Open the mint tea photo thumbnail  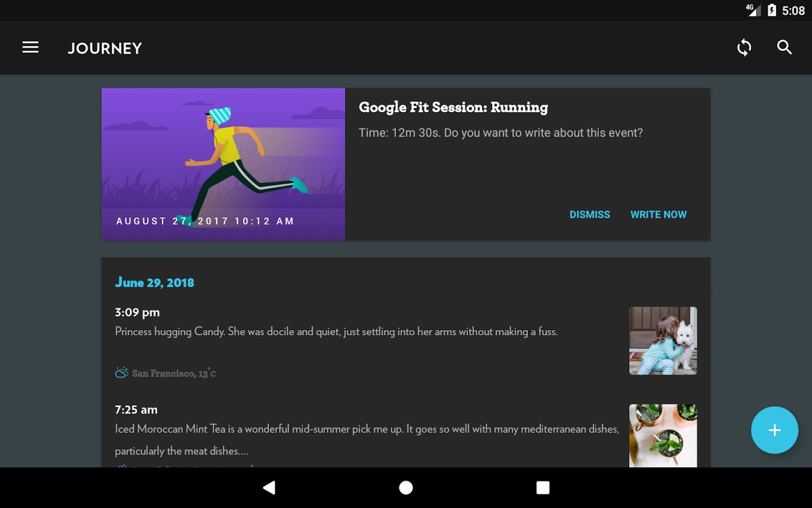(663, 436)
